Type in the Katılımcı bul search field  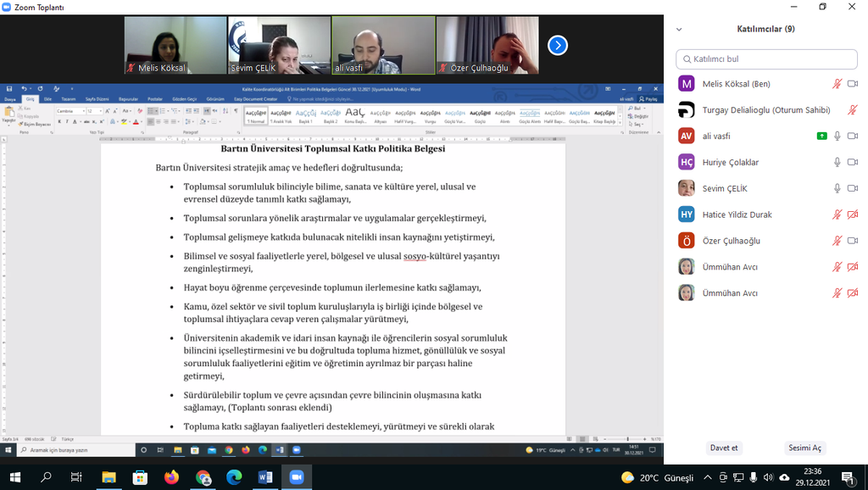tap(766, 59)
